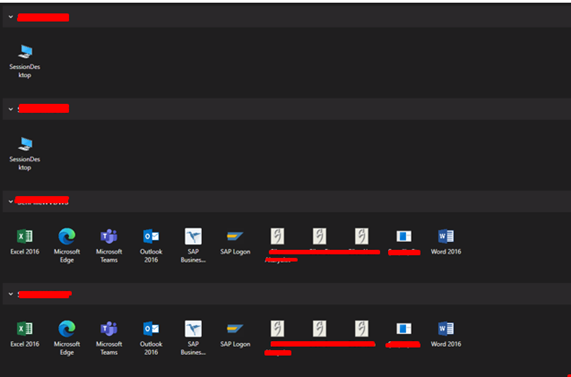Collapse the second workspace group chevron
Viewport: 571px width, 377px height.
(11, 109)
